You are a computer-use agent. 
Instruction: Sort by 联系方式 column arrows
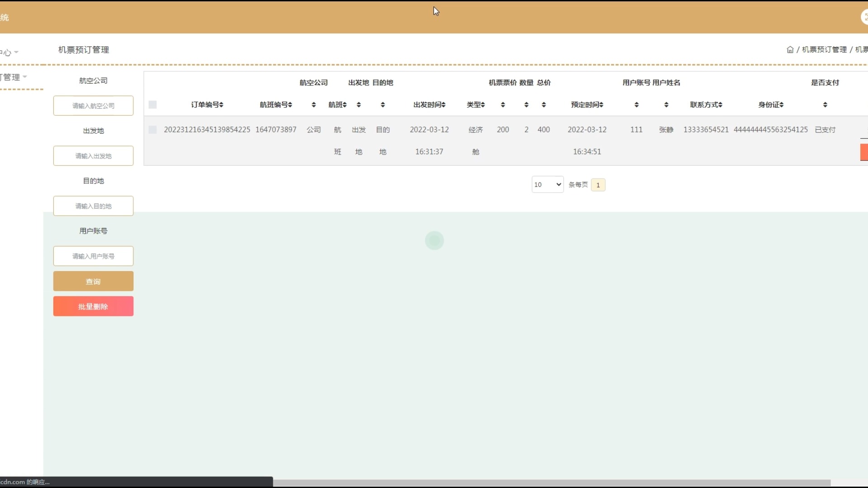coord(720,105)
